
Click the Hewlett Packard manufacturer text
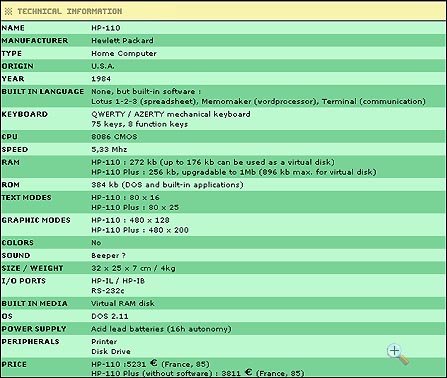(x=122, y=41)
